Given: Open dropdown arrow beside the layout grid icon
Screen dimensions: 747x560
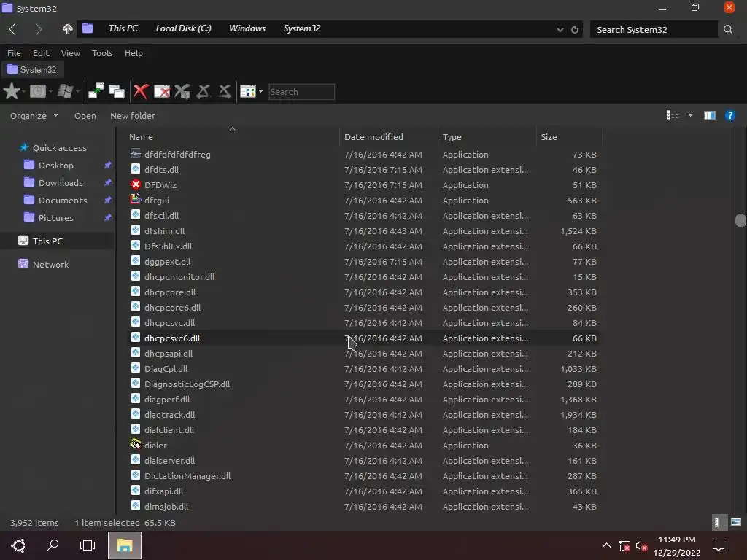Looking at the screenshot, I should 260,91.
